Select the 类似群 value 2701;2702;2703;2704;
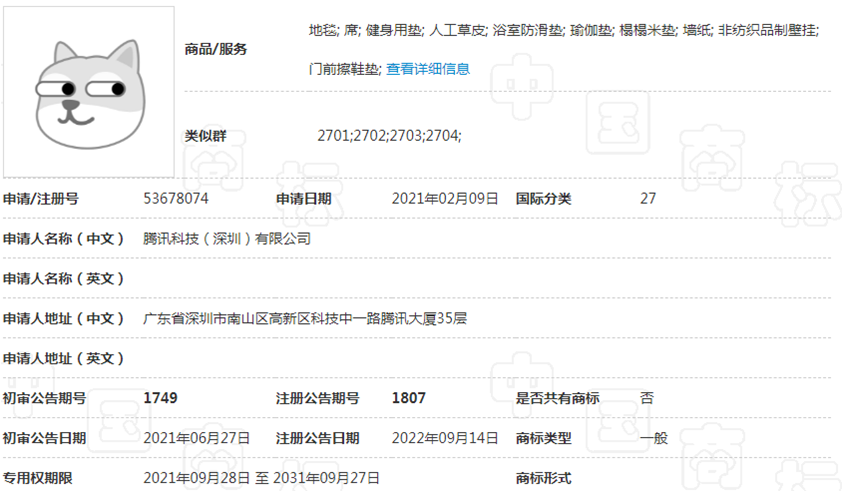This screenshot has height=492, width=843. pyautogui.click(x=389, y=135)
